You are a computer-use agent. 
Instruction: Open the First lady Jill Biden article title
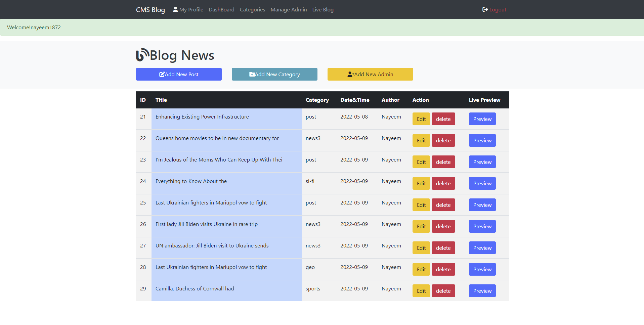(x=206, y=224)
